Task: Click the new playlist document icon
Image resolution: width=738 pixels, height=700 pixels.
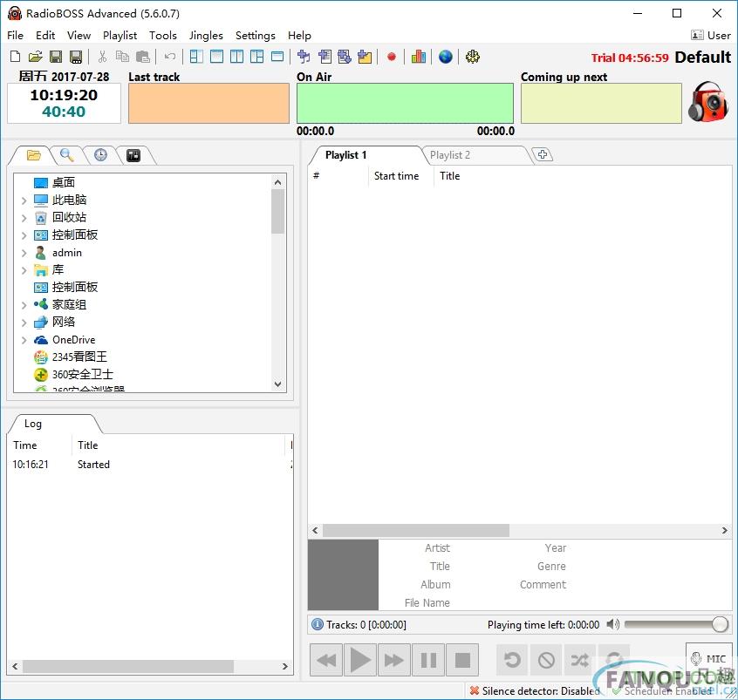Action: (15, 57)
